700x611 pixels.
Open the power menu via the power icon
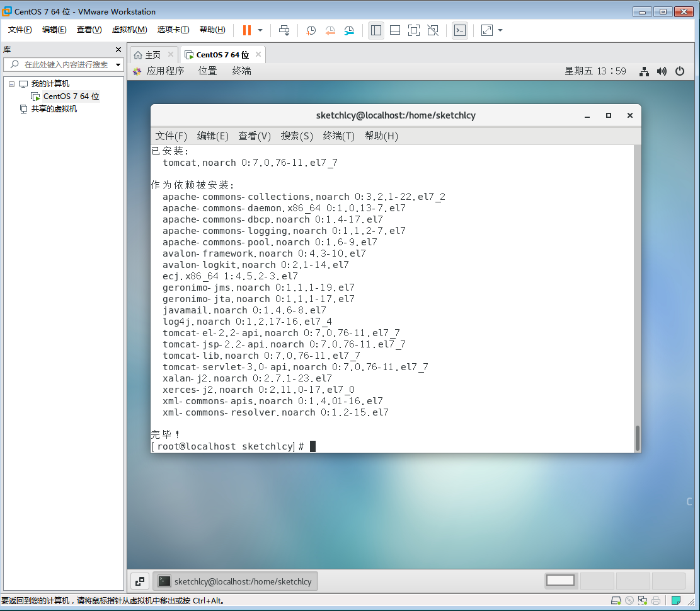pyautogui.click(x=679, y=71)
